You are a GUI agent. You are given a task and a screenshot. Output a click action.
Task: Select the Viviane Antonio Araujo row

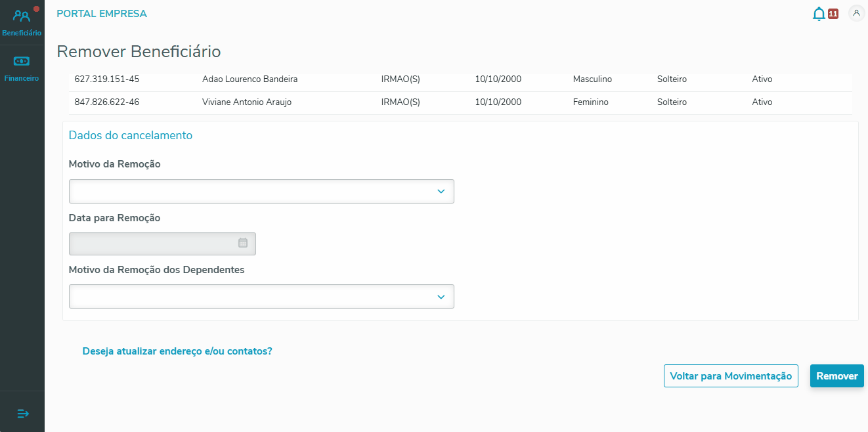point(247,102)
